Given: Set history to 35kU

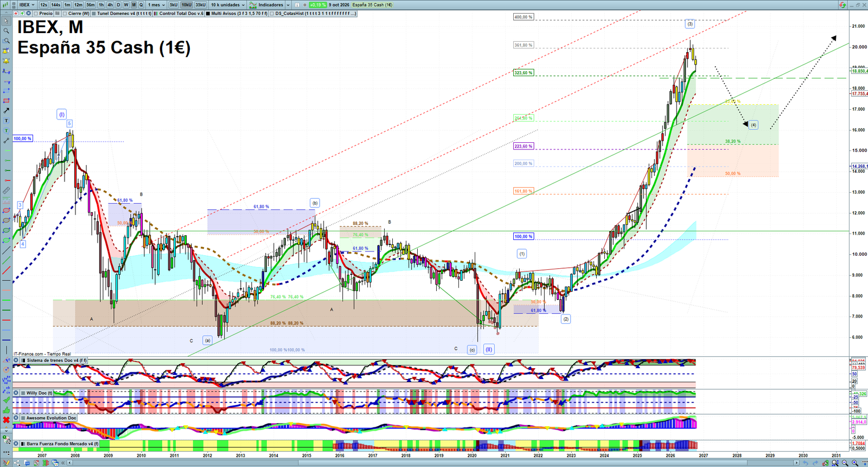Looking at the screenshot, I should 201,5.
